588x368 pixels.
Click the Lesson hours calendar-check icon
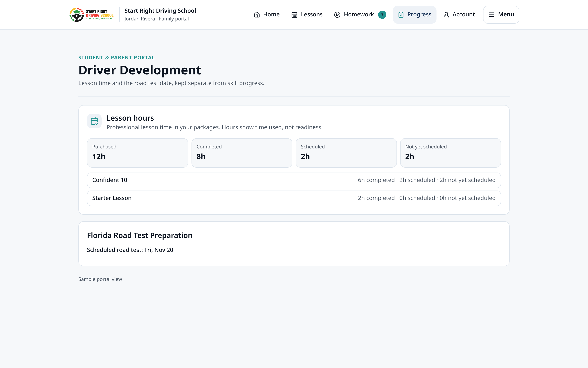94,121
